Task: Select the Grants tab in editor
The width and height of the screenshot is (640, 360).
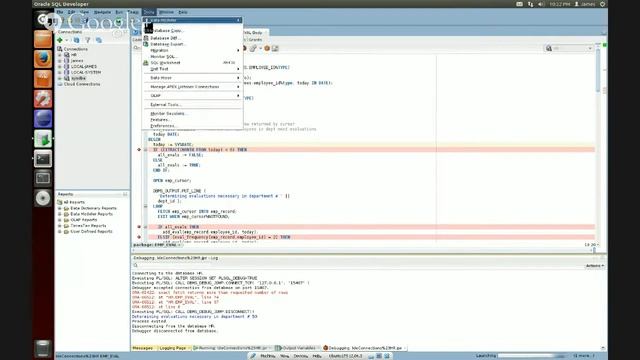Action: (256, 40)
